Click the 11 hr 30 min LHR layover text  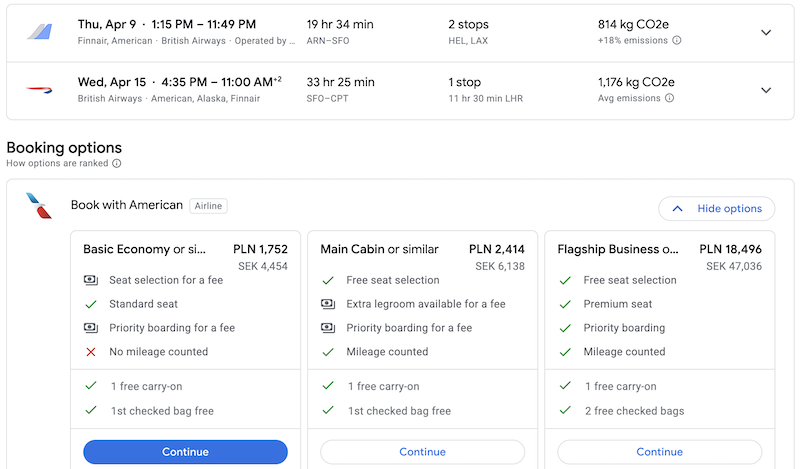click(x=486, y=98)
